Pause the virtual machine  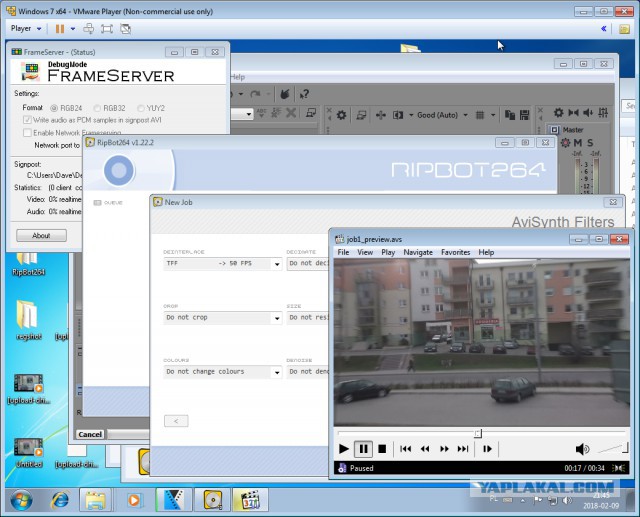click(60, 29)
